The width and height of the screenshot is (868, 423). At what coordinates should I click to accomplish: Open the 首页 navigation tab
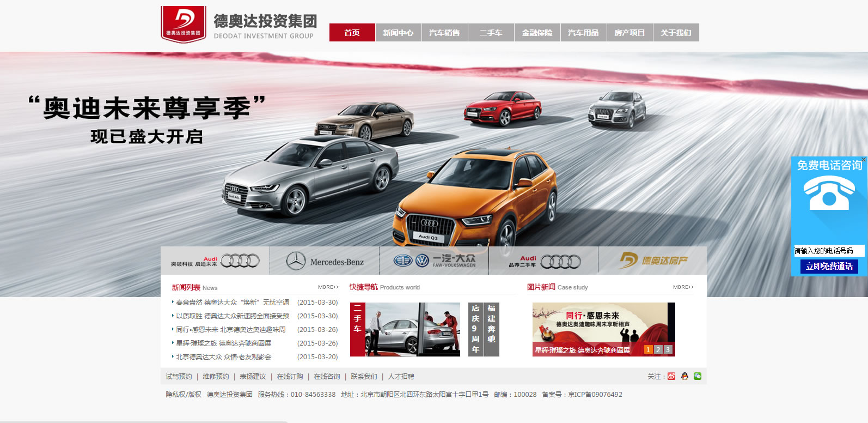[x=352, y=33]
